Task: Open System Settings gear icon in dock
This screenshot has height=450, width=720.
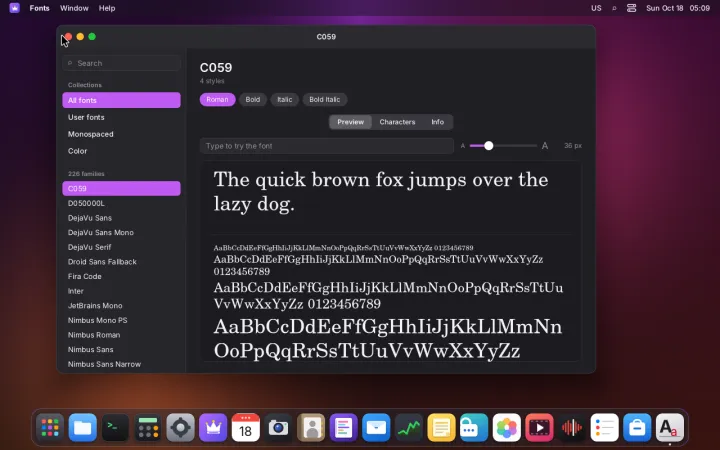Action: (180, 428)
